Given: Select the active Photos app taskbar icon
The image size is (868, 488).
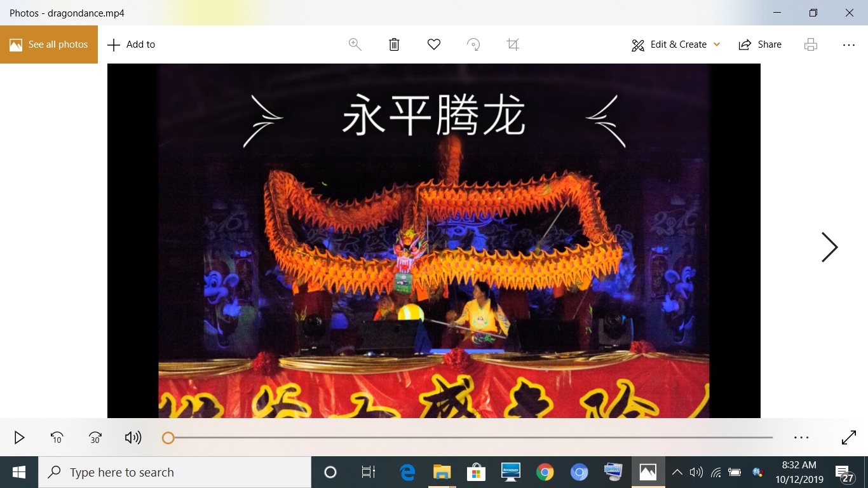Looking at the screenshot, I should click(648, 472).
